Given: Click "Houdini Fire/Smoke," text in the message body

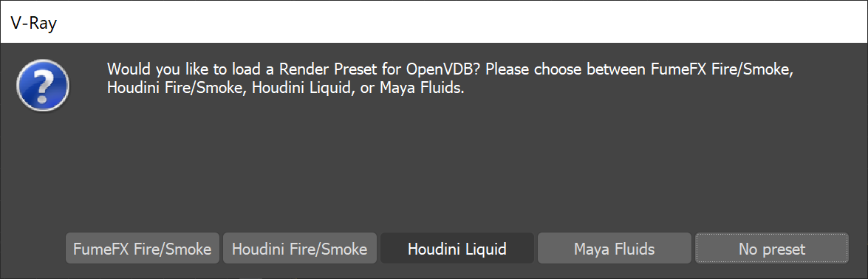Looking at the screenshot, I should (177, 89).
